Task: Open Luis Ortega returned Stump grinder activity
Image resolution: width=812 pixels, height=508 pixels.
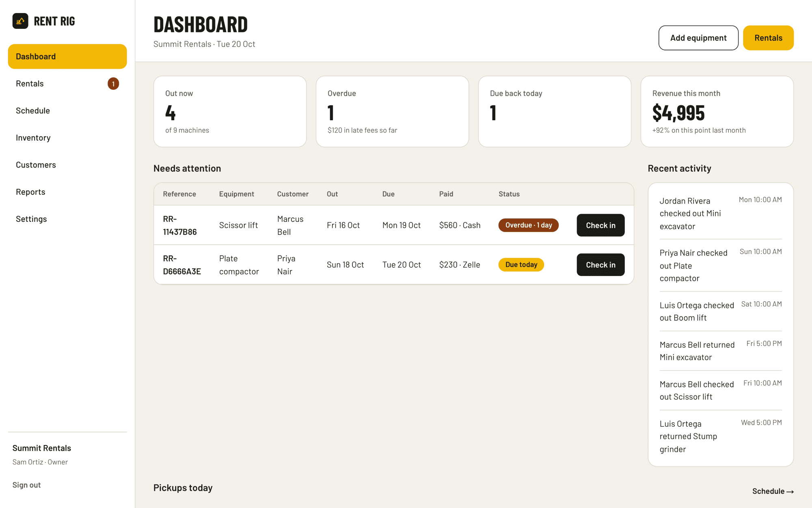Action: (x=721, y=436)
